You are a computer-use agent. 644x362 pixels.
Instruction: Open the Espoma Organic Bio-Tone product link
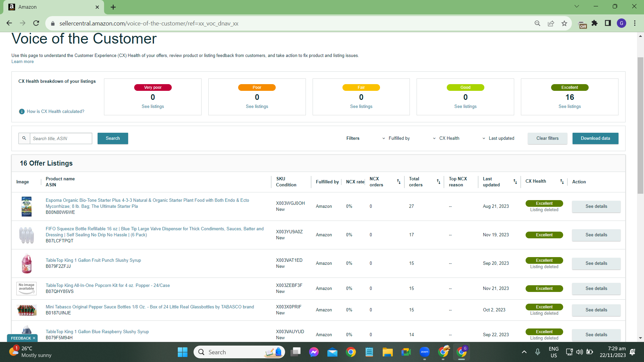[148, 203]
